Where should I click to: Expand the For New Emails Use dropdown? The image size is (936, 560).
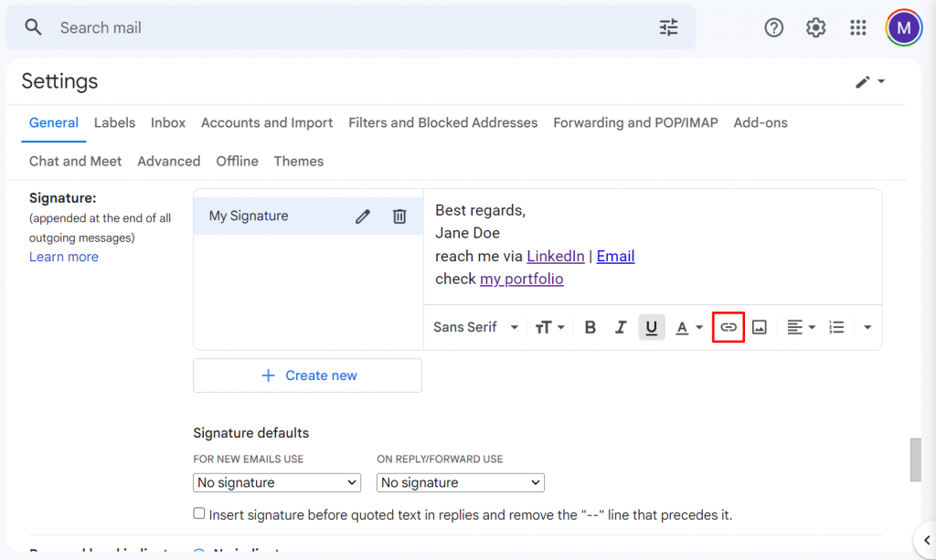click(277, 482)
